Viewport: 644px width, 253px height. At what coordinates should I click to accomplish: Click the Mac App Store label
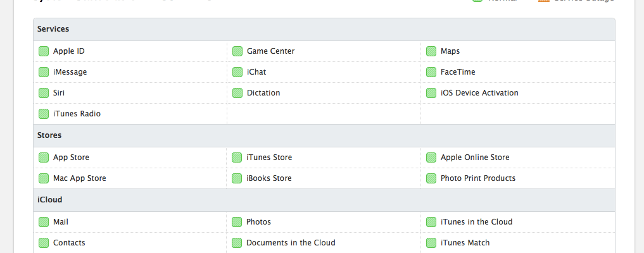click(80, 178)
